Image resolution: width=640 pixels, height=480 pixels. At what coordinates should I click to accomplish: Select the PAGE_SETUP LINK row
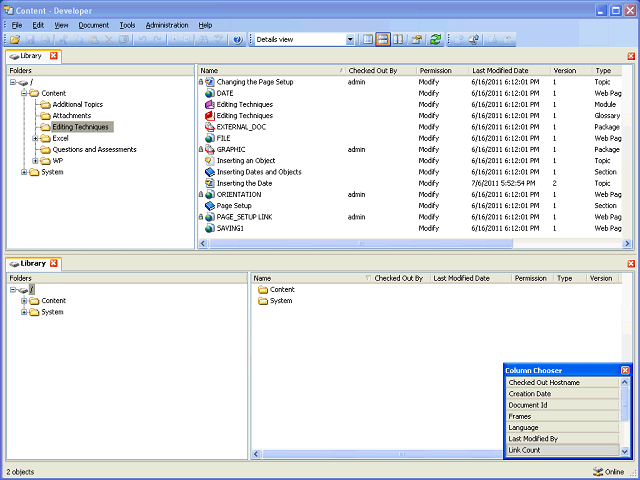click(410, 217)
